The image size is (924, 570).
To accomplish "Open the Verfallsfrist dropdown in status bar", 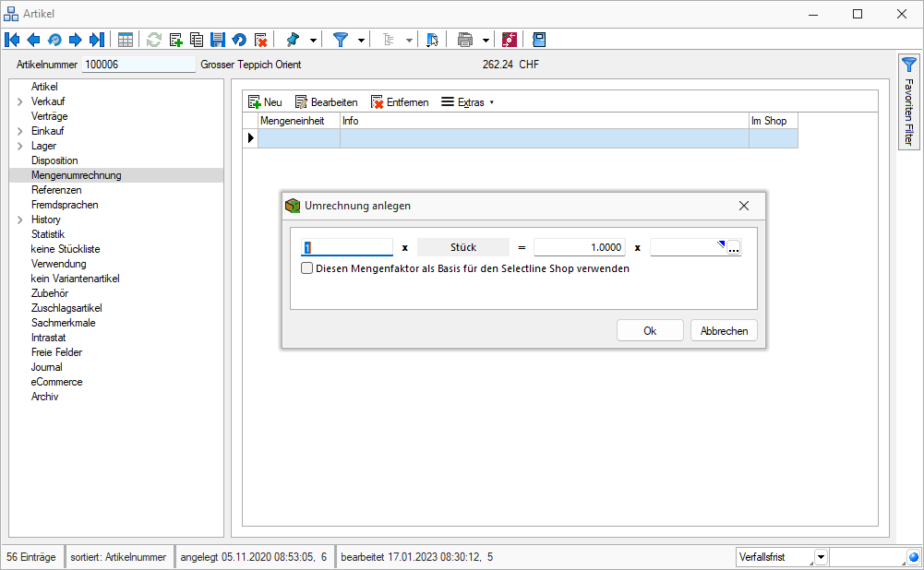I will [x=822, y=557].
